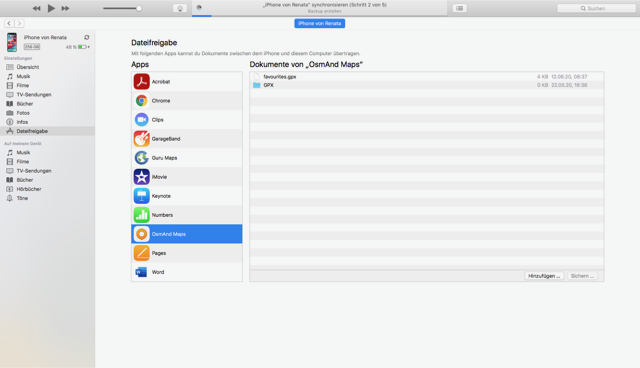Click the GPX folder icon
Screen dimensions: 640x368
tap(256, 85)
